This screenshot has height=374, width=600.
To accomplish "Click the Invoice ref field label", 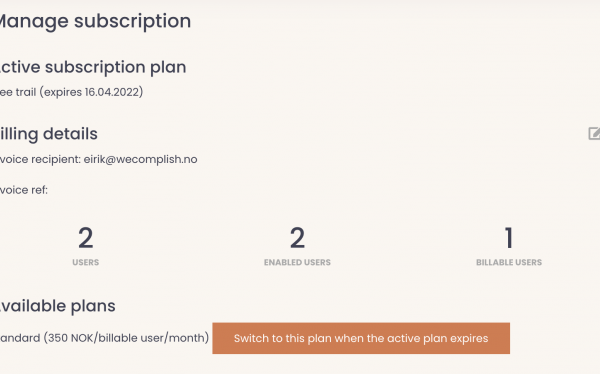I will pos(24,190).
